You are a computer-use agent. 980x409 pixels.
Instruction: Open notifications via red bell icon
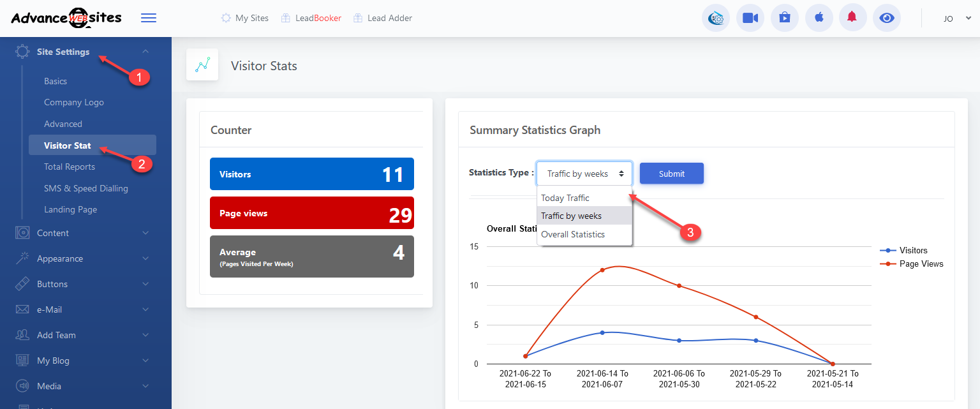pos(852,18)
